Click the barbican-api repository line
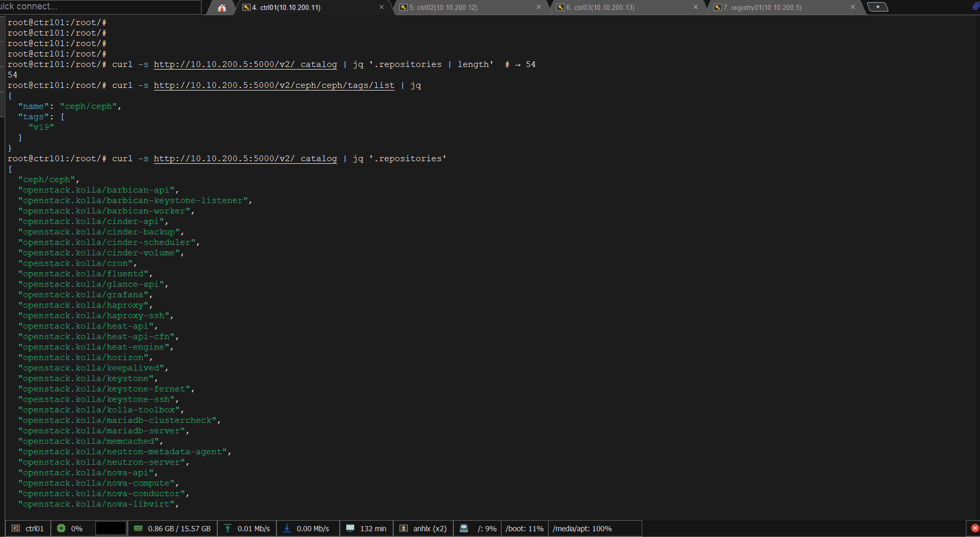 pyautogui.click(x=98, y=190)
